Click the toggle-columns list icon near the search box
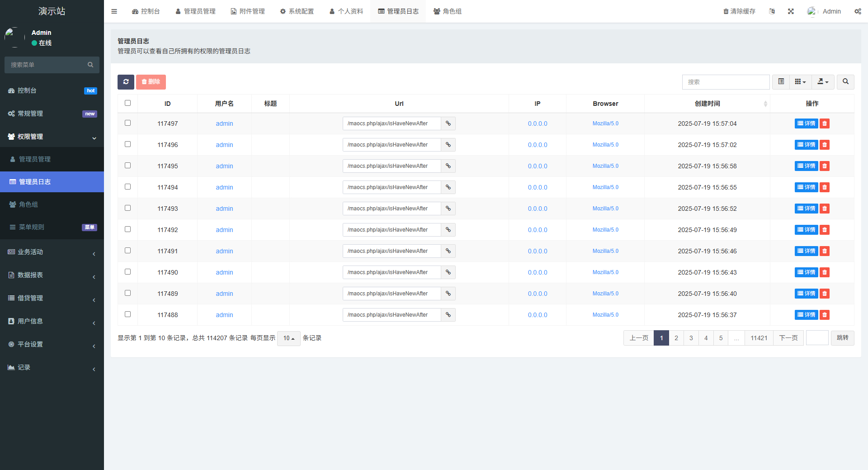Image resolution: width=868 pixels, height=470 pixels. pyautogui.click(x=781, y=82)
